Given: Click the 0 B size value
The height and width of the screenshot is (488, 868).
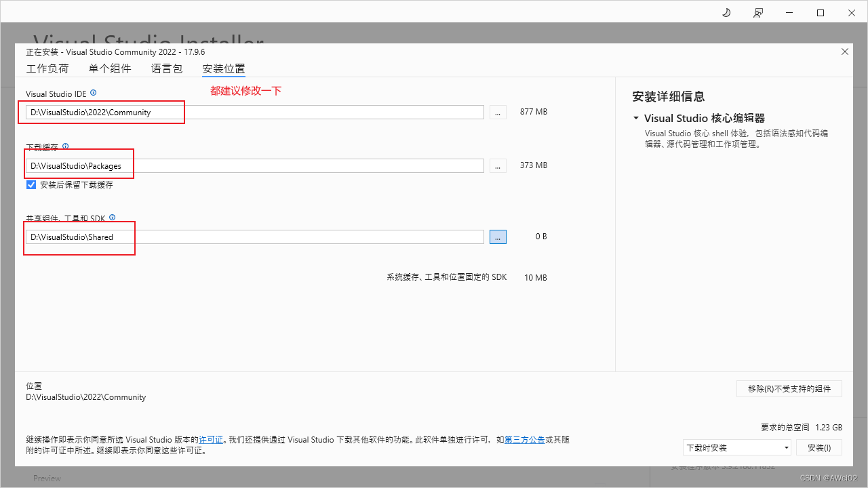Looking at the screenshot, I should pyautogui.click(x=541, y=237).
